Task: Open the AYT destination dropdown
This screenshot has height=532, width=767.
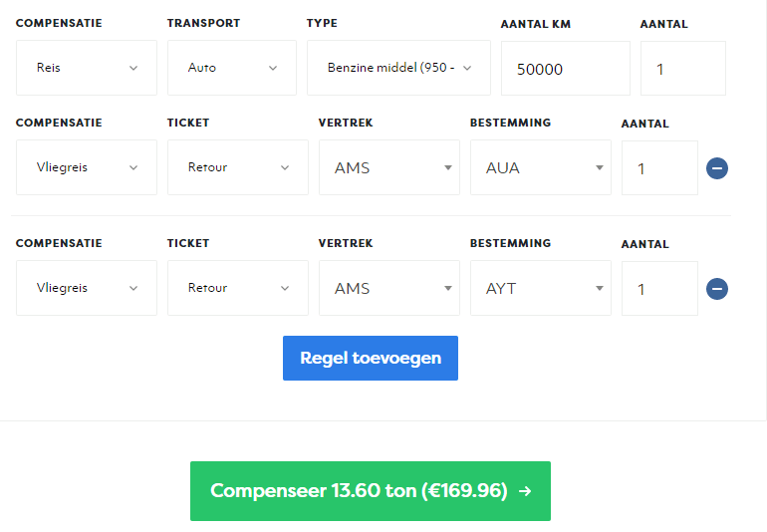Action: pyautogui.click(x=540, y=288)
